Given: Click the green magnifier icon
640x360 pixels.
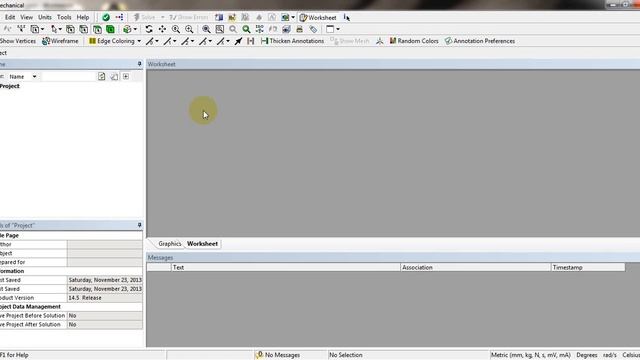Looking at the screenshot, I should point(246,29).
